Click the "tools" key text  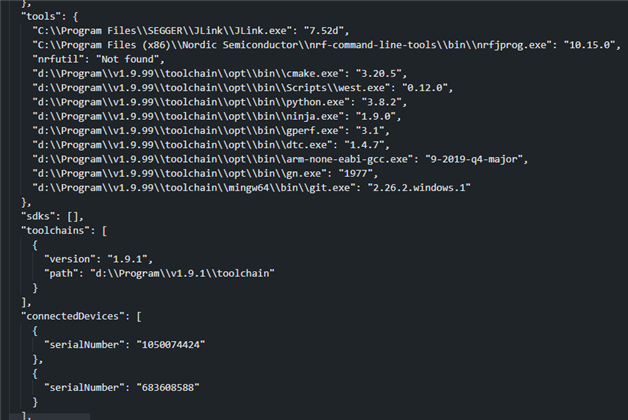click(x=38, y=16)
